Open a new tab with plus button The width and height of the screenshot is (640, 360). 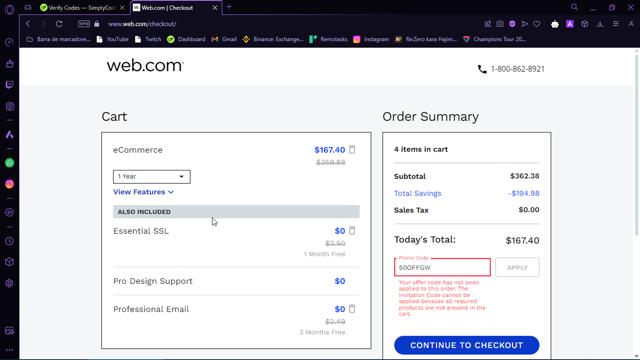point(229,7)
